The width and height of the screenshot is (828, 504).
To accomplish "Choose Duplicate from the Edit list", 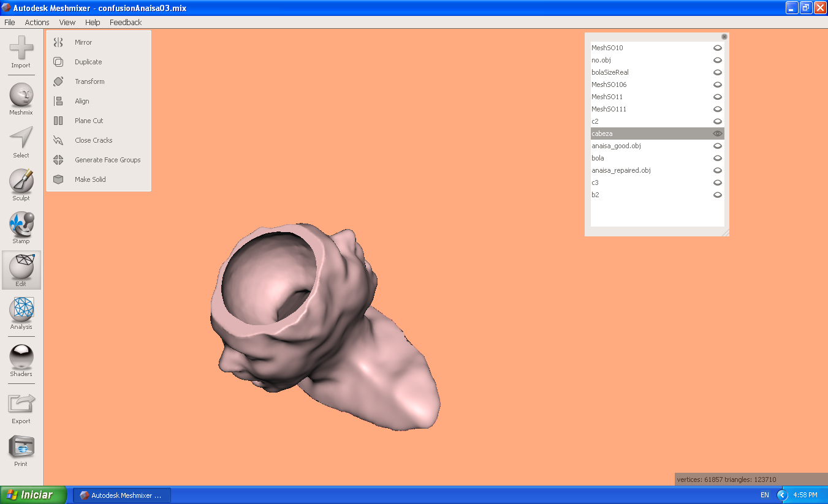I will point(88,62).
